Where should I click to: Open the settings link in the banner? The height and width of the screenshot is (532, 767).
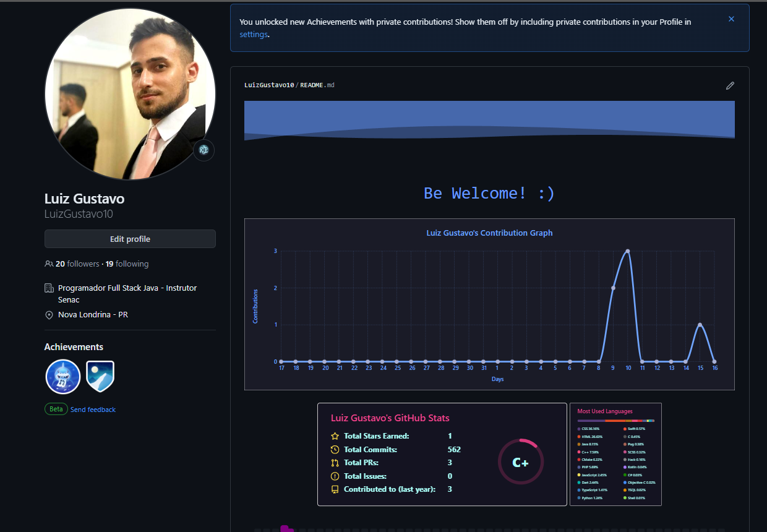coord(254,35)
